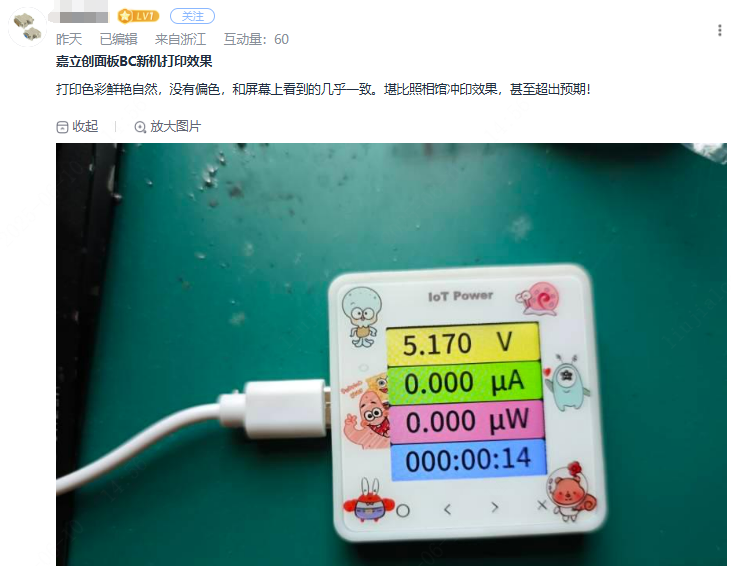Click the 来自浙江 location text
The image size is (731, 566).
click(x=180, y=39)
